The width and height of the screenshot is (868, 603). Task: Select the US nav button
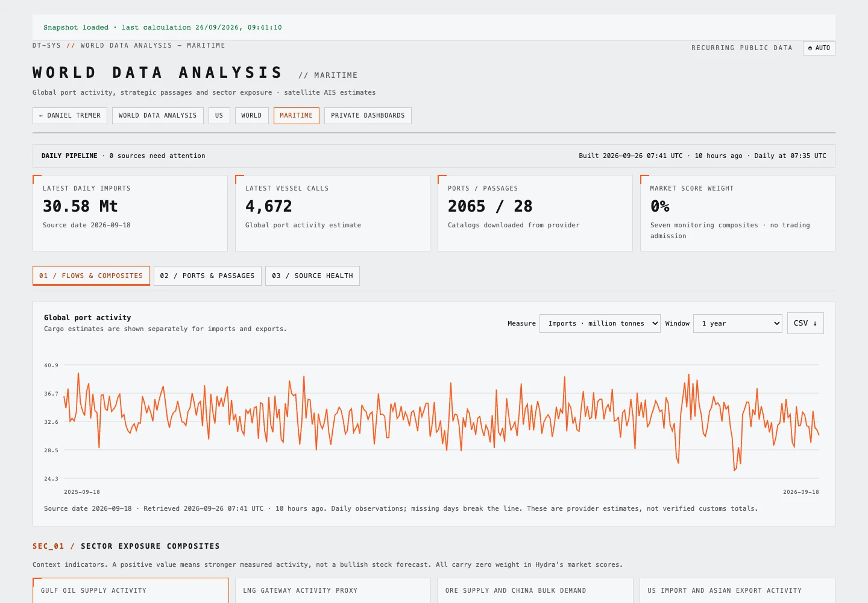pyautogui.click(x=219, y=116)
